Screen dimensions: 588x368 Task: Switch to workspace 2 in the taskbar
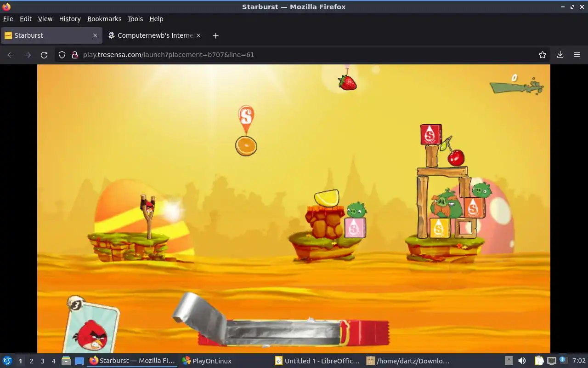(x=31, y=361)
